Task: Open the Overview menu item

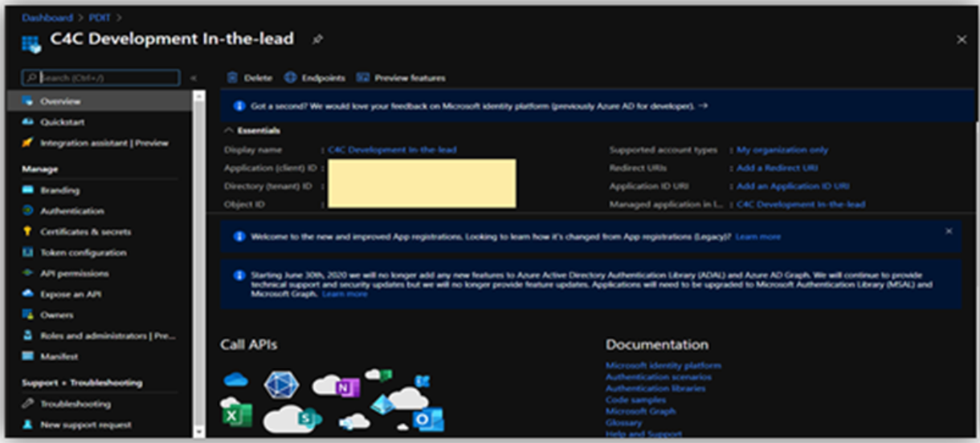Action: [x=100, y=101]
